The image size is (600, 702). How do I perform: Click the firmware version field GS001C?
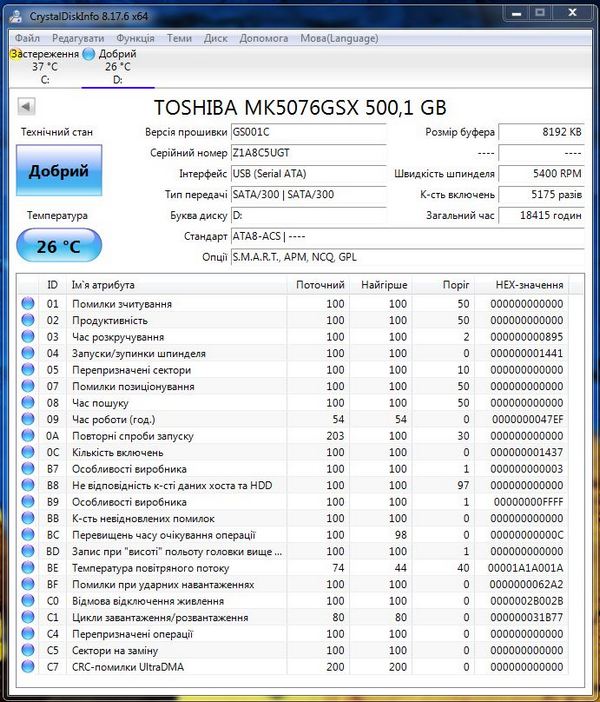[x=307, y=132]
